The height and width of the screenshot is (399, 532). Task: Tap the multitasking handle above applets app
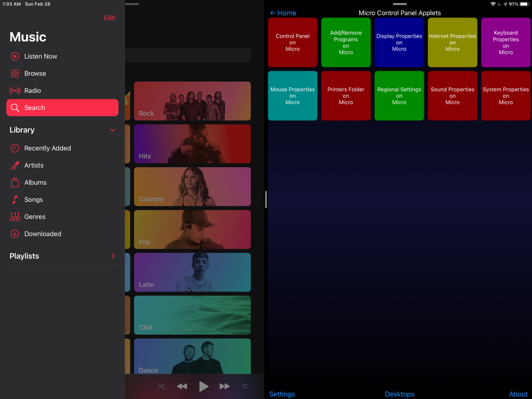[x=400, y=4]
